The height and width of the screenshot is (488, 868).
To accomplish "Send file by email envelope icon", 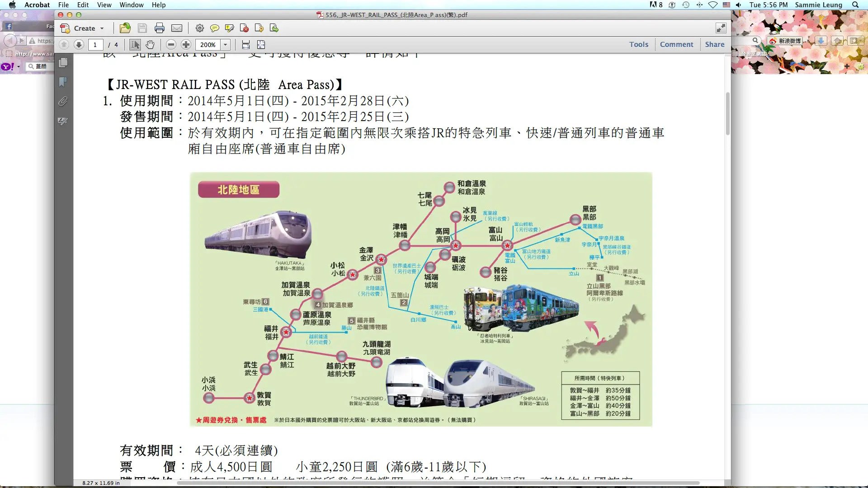I will [177, 28].
